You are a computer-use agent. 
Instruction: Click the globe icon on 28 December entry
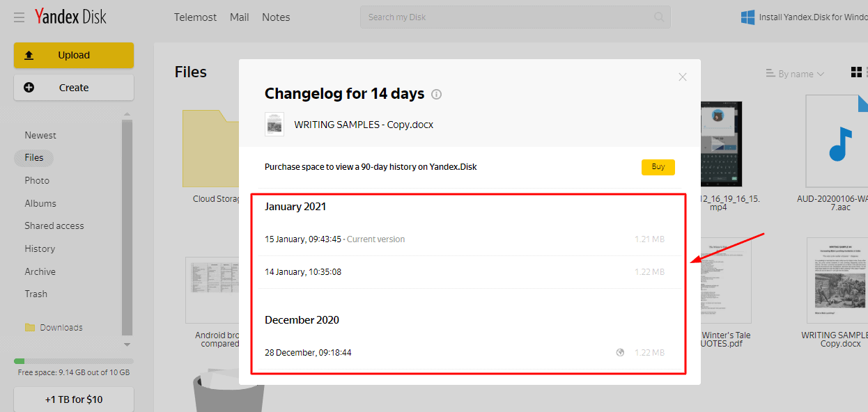[x=620, y=353]
